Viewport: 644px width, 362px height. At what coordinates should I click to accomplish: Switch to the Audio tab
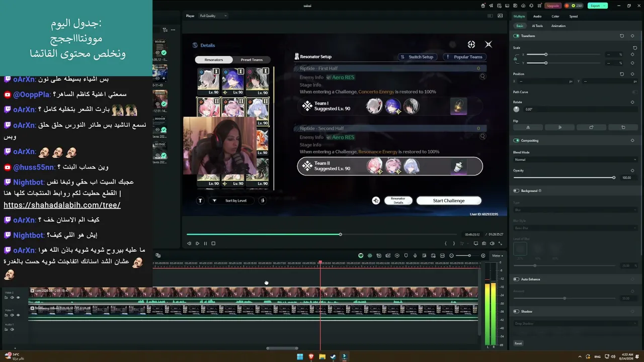point(537,16)
